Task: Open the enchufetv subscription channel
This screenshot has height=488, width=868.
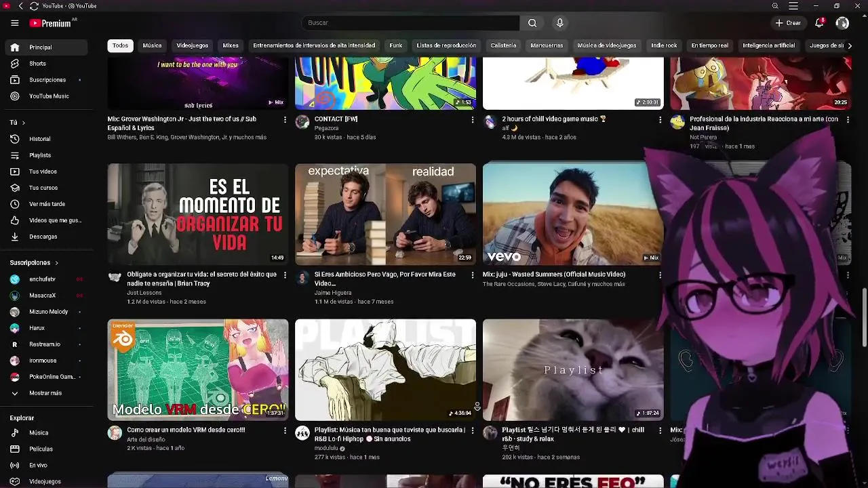Action: point(47,279)
